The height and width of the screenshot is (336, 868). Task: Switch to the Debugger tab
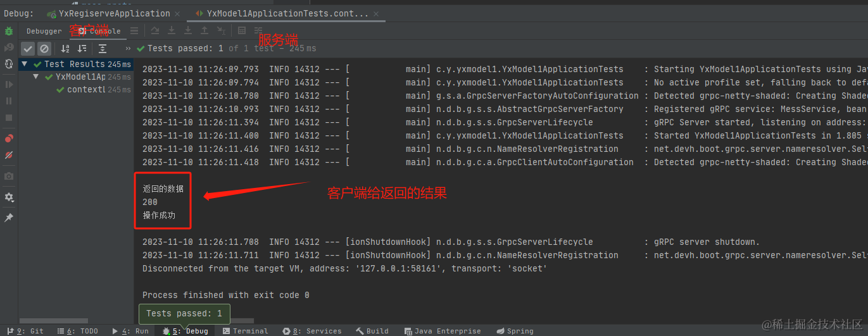(x=44, y=31)
